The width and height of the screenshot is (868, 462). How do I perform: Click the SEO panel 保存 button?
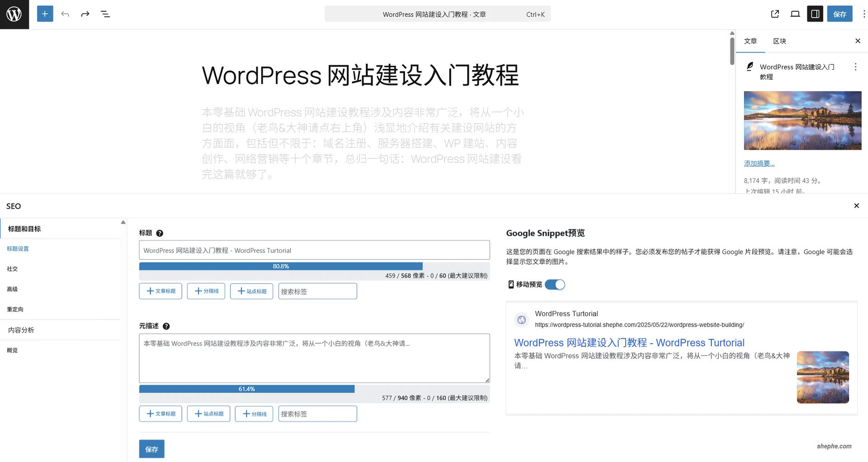[x=151, y=449]
